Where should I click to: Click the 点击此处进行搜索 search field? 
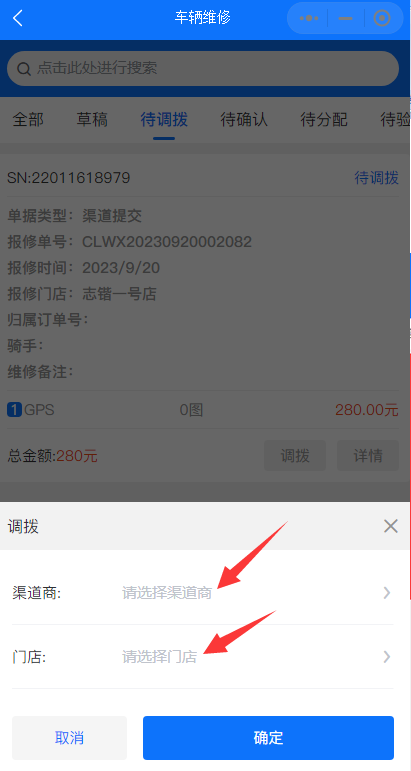[x=203, y=68]
